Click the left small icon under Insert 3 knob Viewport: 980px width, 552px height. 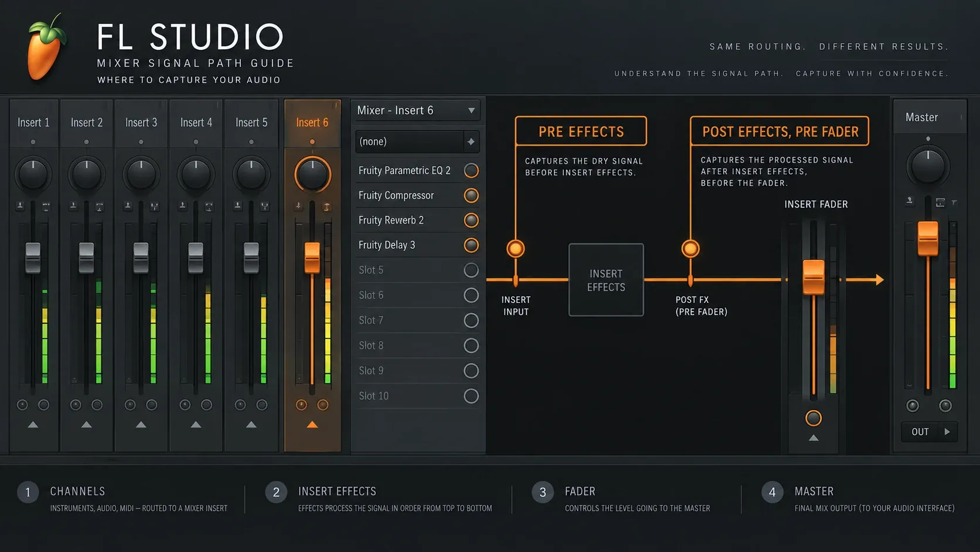tap(128, 206)
